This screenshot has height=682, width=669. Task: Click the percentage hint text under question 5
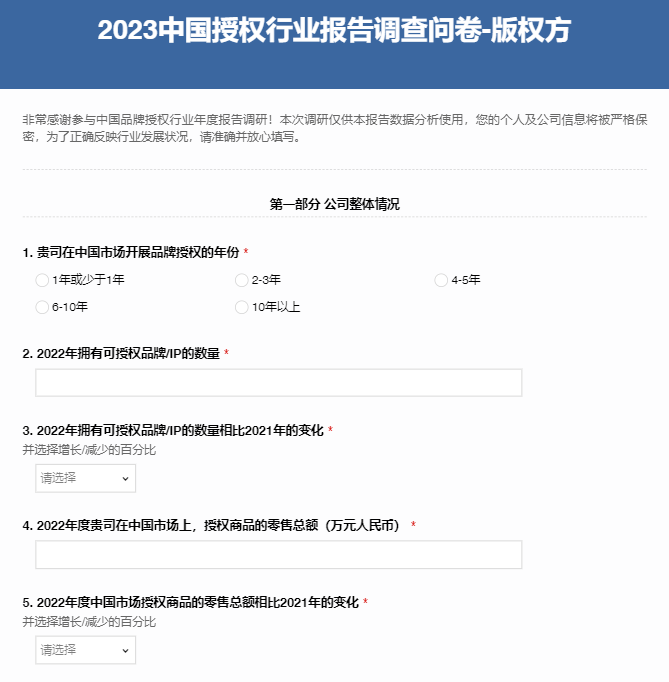(89, 621)
